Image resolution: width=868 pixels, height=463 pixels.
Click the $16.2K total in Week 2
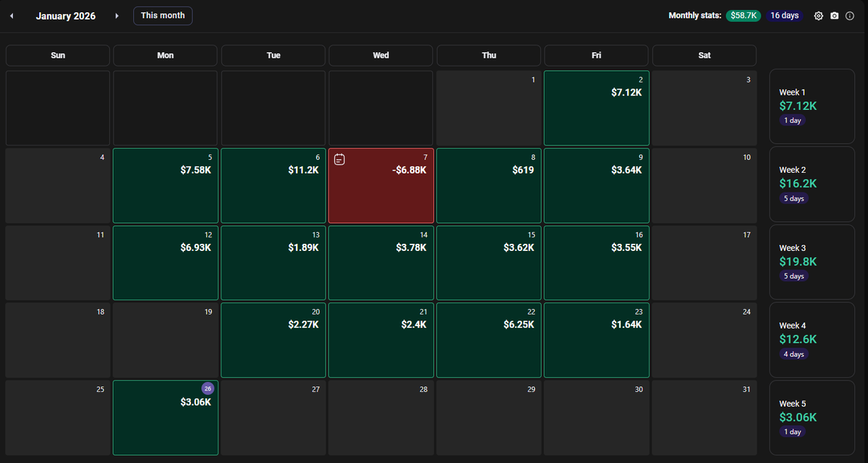[x=798, y=184]
